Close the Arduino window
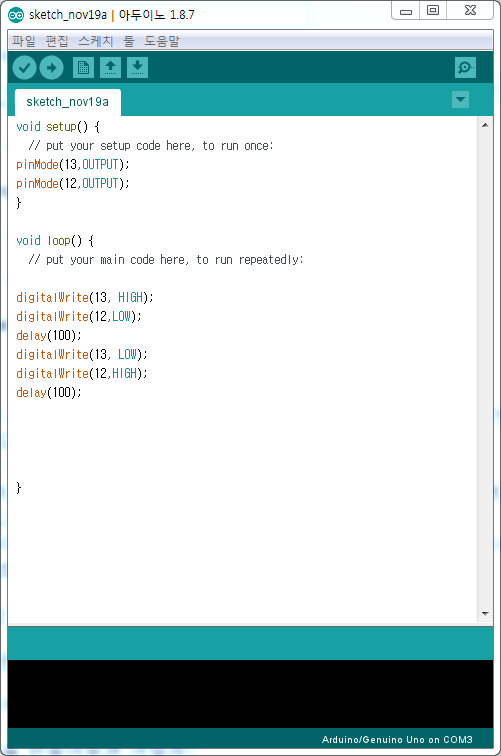 (470, 11)
